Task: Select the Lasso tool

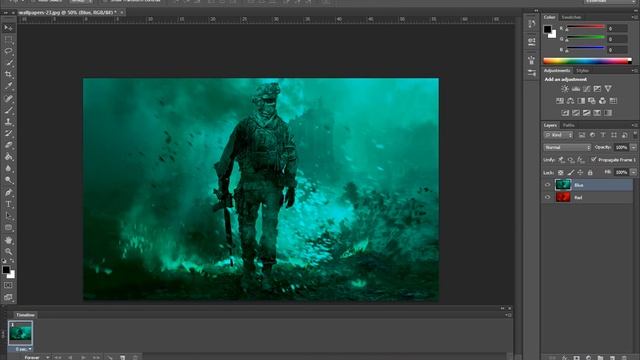Action: (8, 51)
